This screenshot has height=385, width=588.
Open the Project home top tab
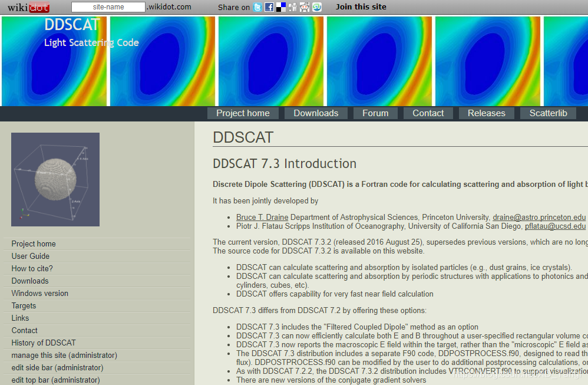tap(243, 113)
